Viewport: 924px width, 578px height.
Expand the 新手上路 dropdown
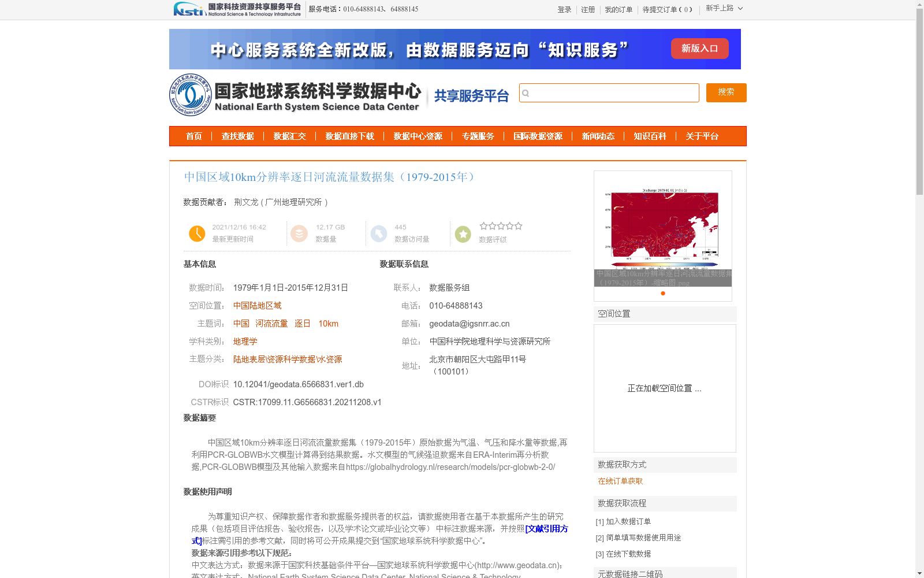pos(724,9)
